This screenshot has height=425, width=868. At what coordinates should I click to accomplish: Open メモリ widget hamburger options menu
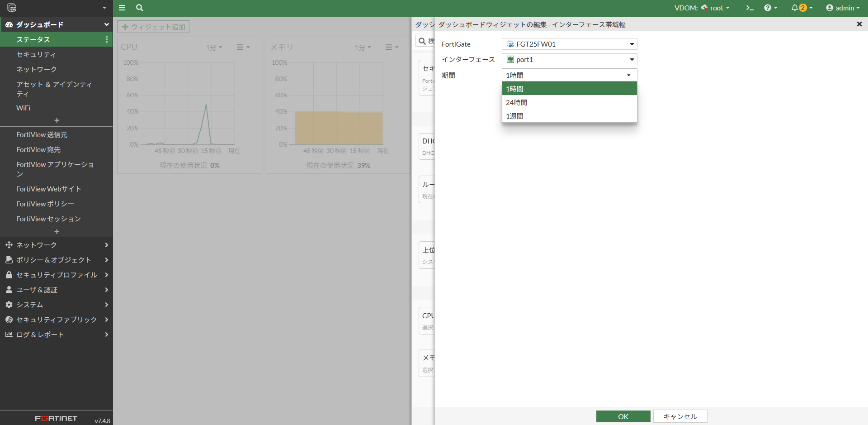coord(392,47)
